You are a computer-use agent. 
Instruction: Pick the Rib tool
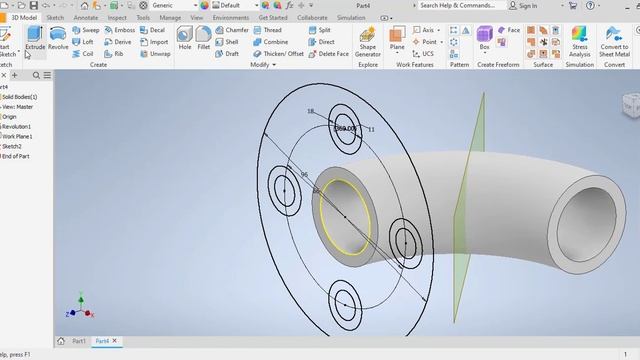[x=114, y=54]
